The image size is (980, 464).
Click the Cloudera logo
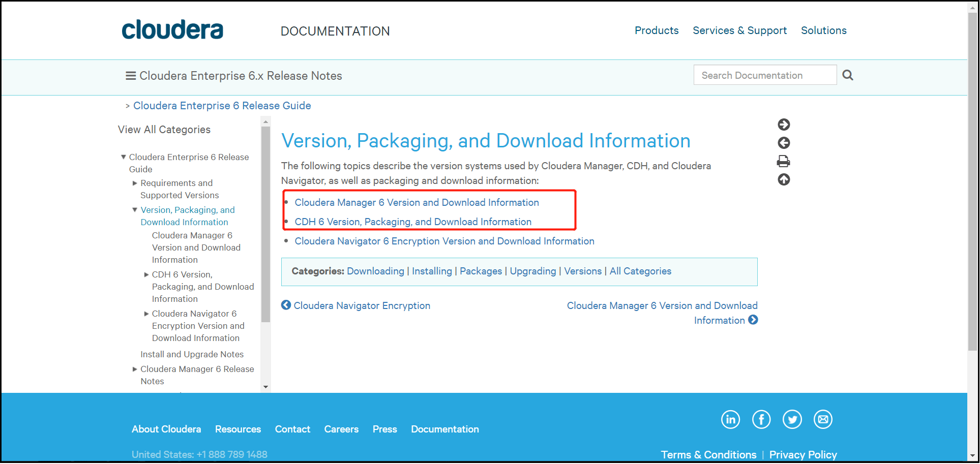pos(172,30)
